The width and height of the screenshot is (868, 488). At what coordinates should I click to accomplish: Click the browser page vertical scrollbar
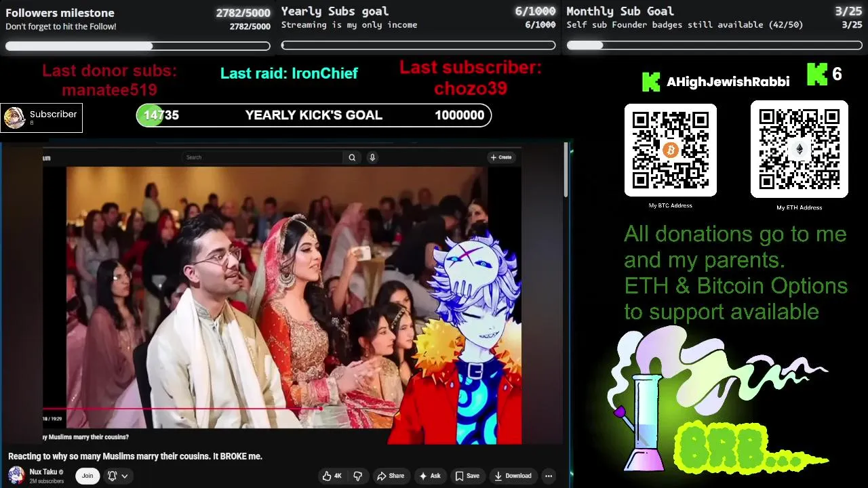566,169
